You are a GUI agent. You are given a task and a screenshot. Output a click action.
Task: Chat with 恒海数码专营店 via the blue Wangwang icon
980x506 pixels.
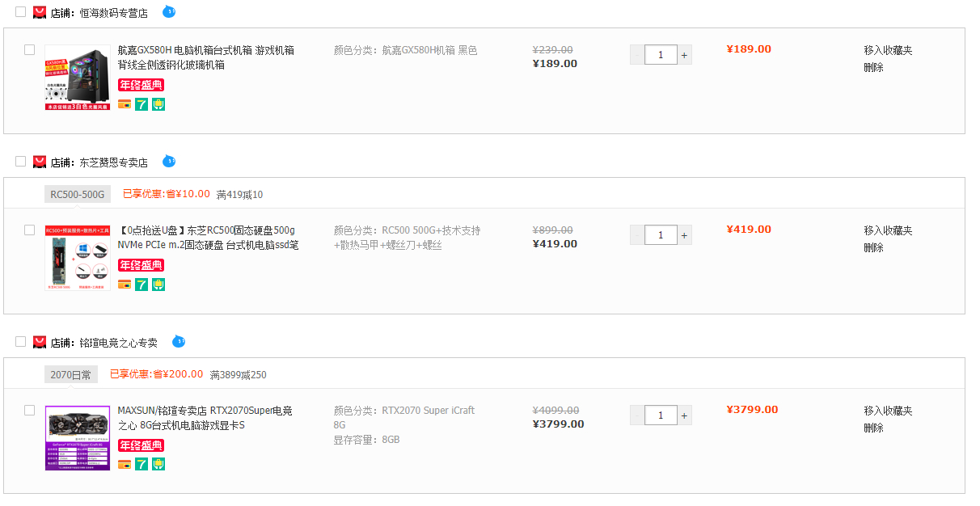point(168,12)
